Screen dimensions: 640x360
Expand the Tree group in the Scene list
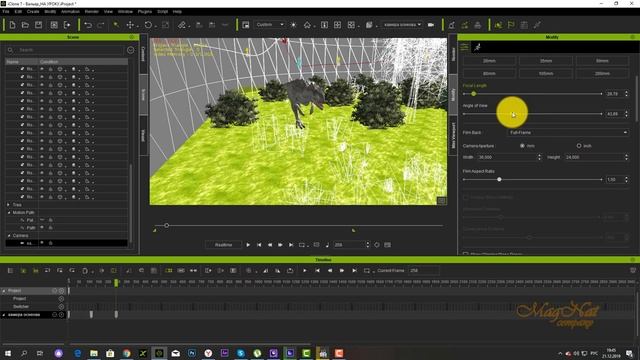9,204
